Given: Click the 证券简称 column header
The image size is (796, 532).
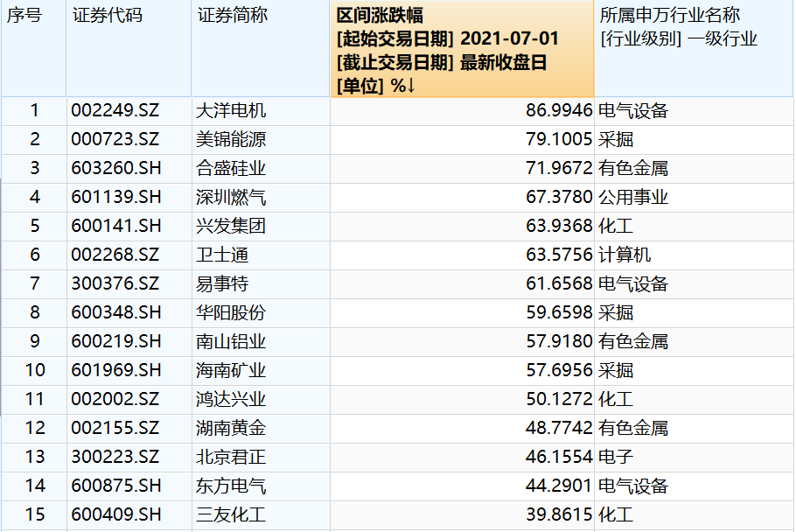Looking at the screenshot, I should tap(233, 16).
